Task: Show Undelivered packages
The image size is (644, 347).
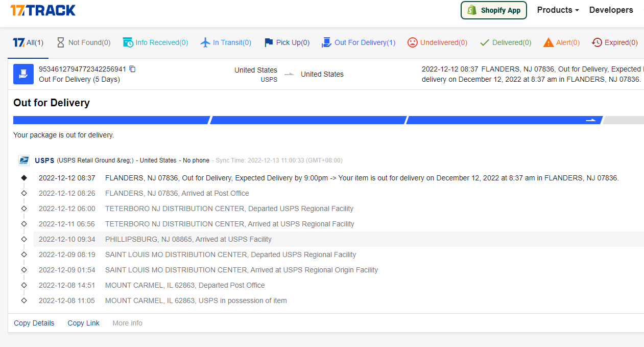Action: click(x=437, y=42)
